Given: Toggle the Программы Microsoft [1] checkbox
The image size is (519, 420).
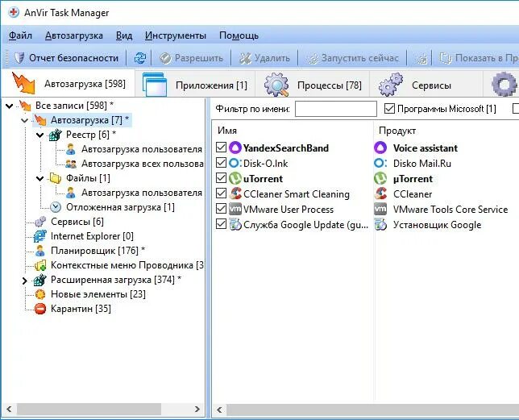Looking at the screenshot, I should [389, 109].
